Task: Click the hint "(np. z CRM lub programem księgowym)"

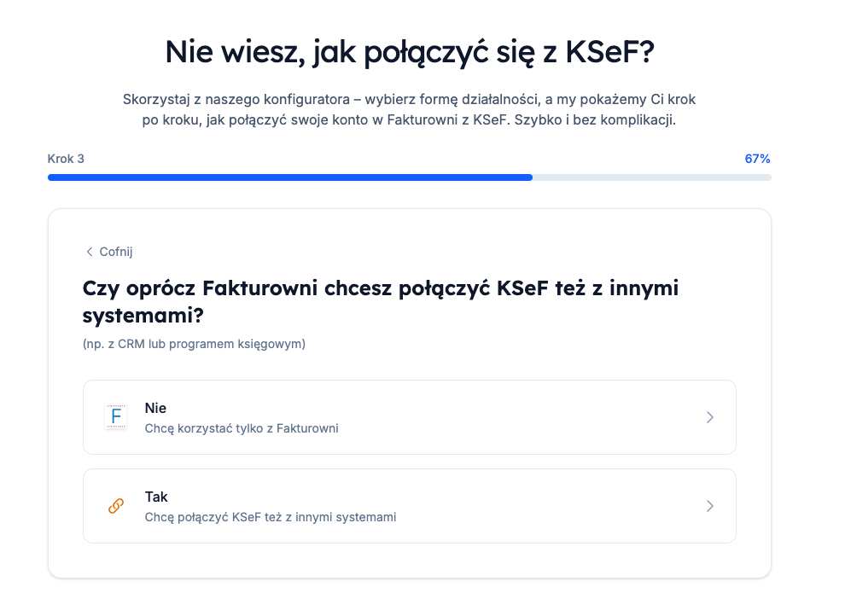Action: click(194, 344)
